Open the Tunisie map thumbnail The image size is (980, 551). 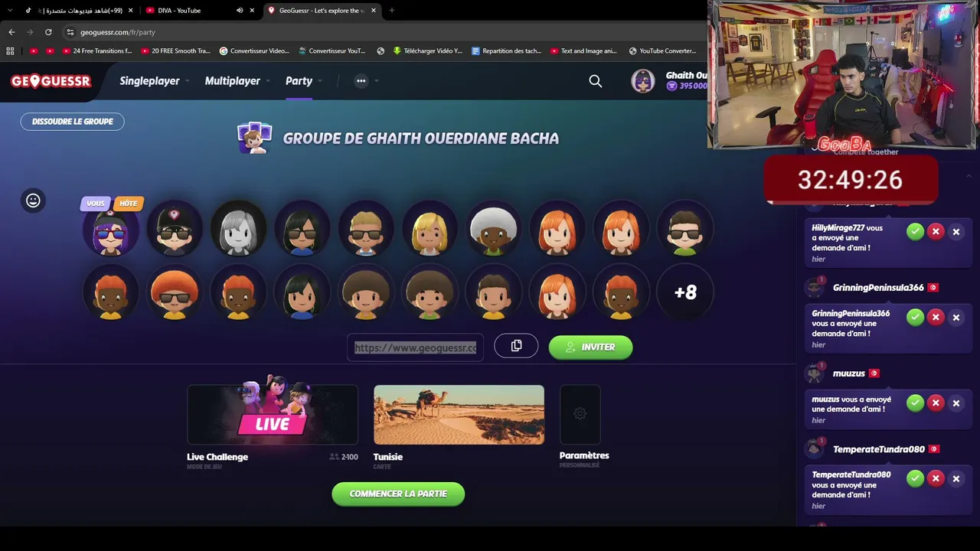[x=459, y=415]
